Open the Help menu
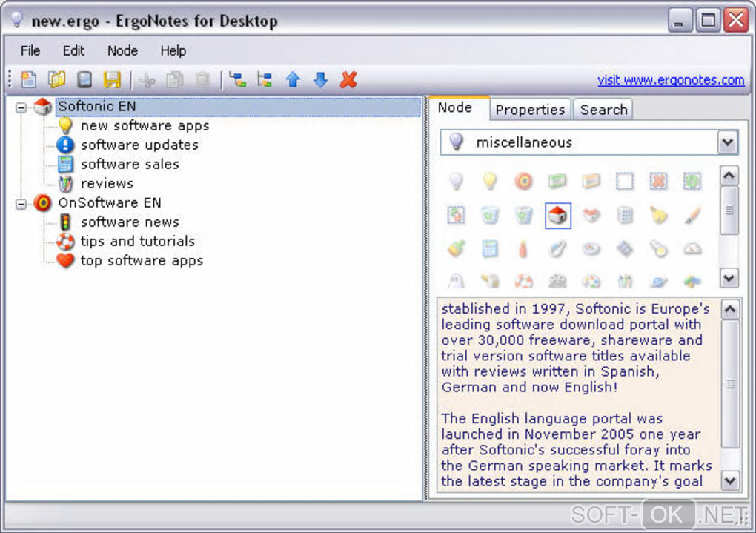This screenshot has width=756, height=533. pyautogui.click(x=173, y=50)
